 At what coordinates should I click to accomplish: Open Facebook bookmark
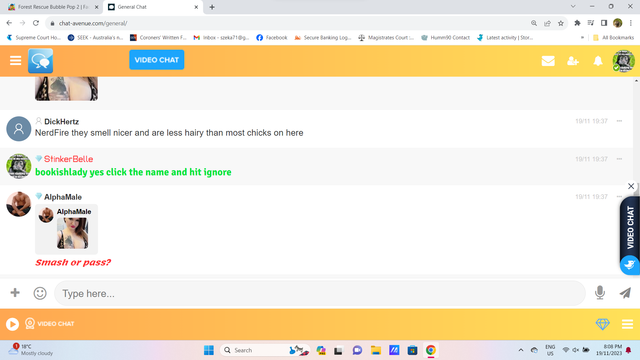point(272,38)
